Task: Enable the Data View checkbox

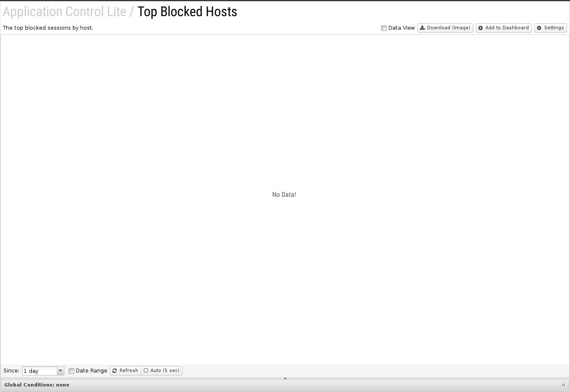Action: point(384,28)
